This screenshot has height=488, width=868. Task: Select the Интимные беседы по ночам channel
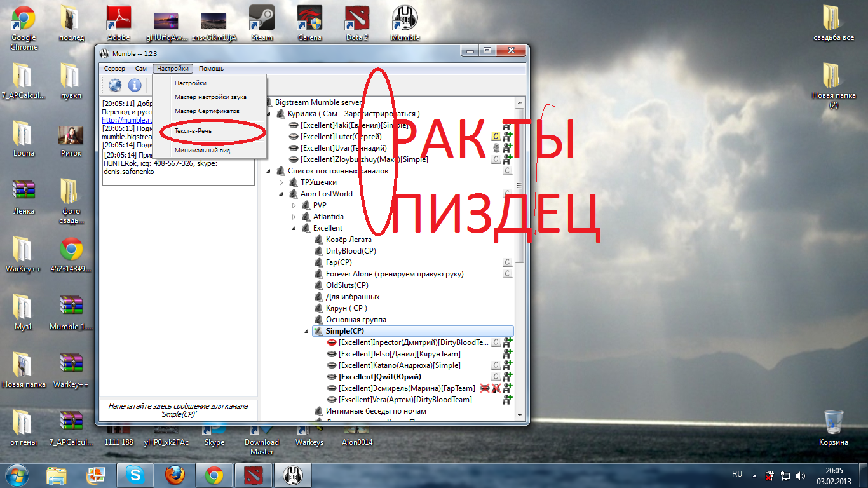[376, 411]
